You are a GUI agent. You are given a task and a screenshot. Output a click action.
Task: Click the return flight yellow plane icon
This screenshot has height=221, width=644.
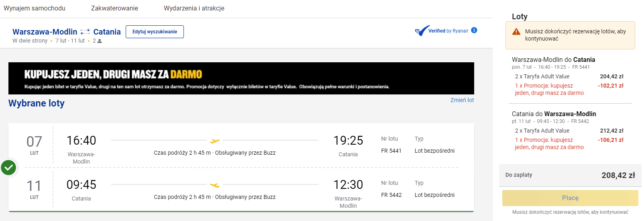click(215, 185)
